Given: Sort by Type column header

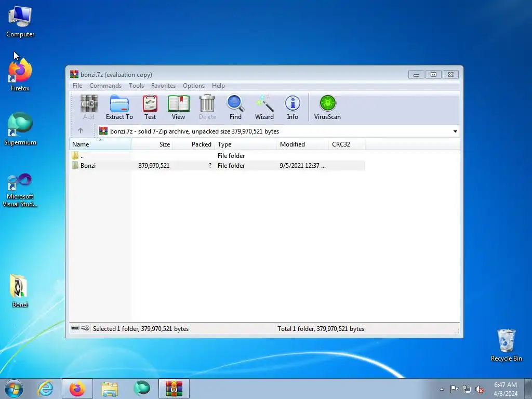Looking at the screenshot, I should click(246, 144).
